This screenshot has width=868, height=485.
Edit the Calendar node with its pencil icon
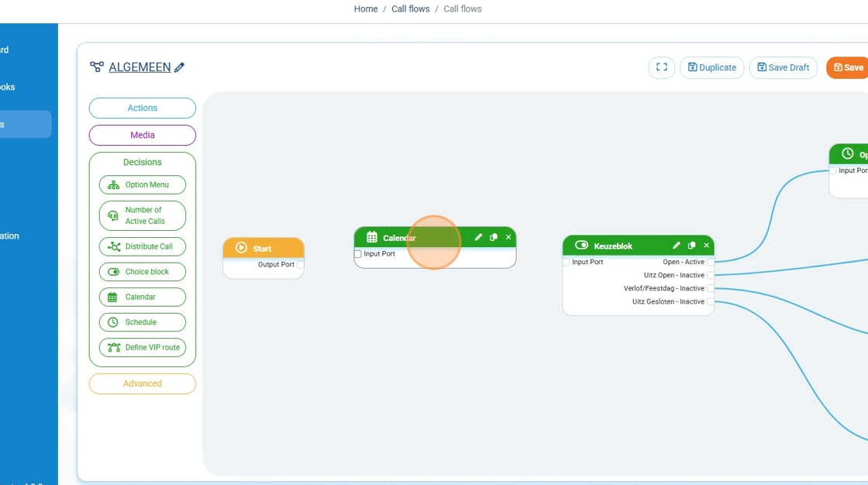[x=478, y=238]
